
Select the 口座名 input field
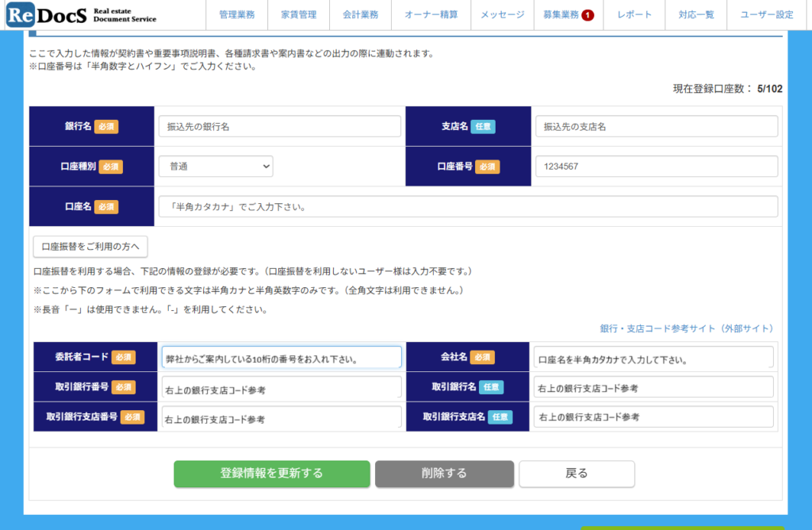point(468,206)
